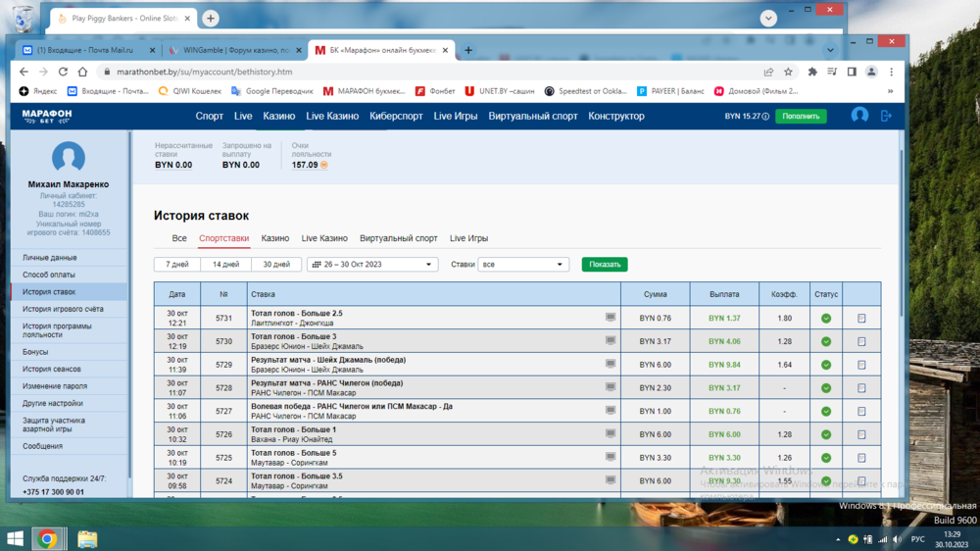
Task: Expand the BYN 15.27 balance dropdown
Action: pos(746,116)
